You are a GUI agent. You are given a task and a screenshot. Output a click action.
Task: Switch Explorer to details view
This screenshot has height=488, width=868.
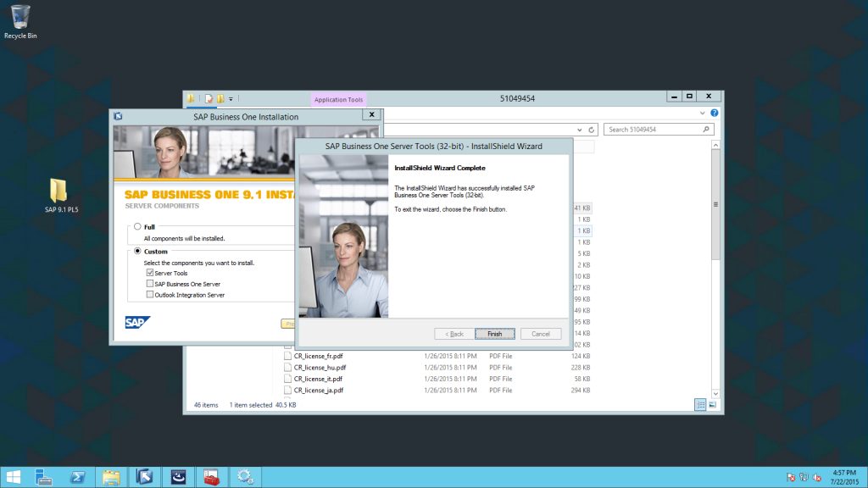point(700,405)
